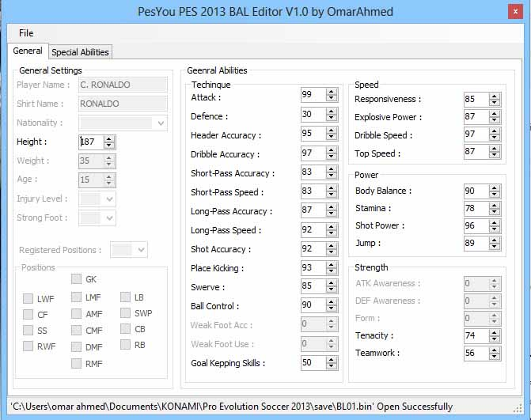Open the Strong Foot dropdown
The width and height of the screenshot is (531, 420).
[109, 218]
